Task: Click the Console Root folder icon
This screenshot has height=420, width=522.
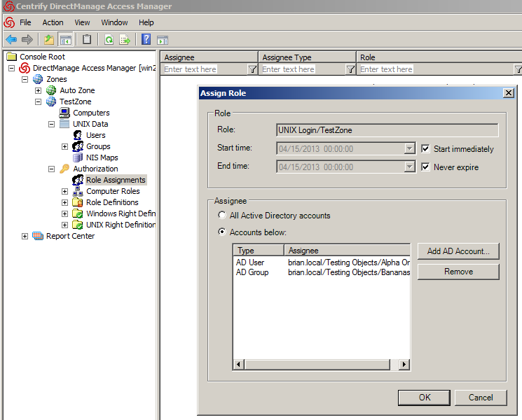Action: click(x=12, y=57)
